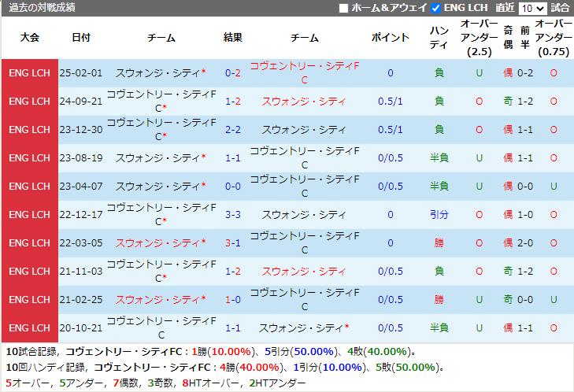Toggle the ホーム&アウェイ checkbox

(x=343, y=8)
